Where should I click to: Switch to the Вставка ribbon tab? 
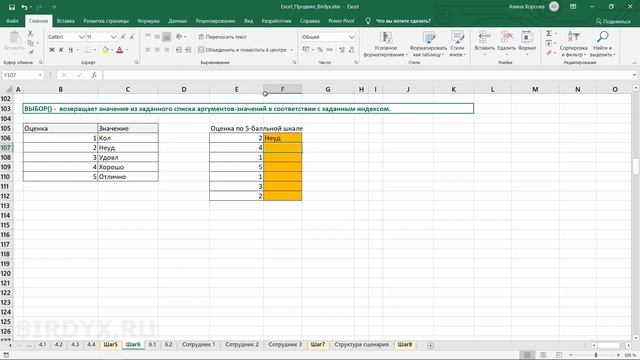coord(65,21)
